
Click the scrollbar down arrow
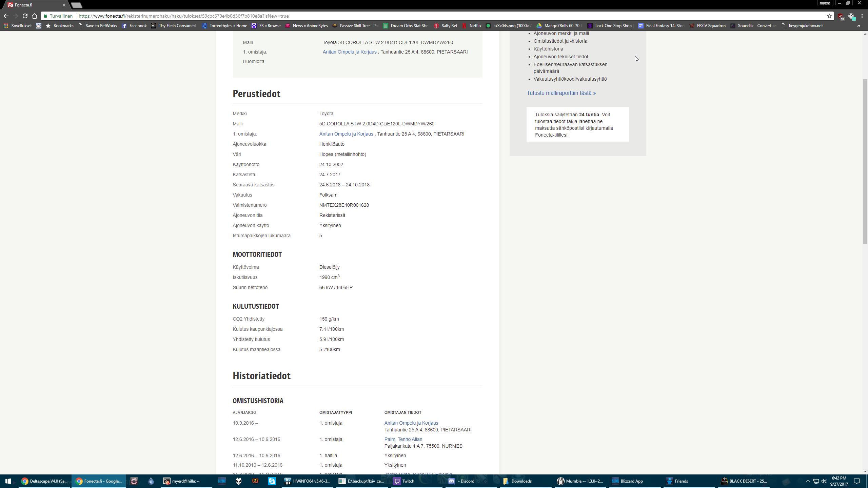tap(865, 471)
